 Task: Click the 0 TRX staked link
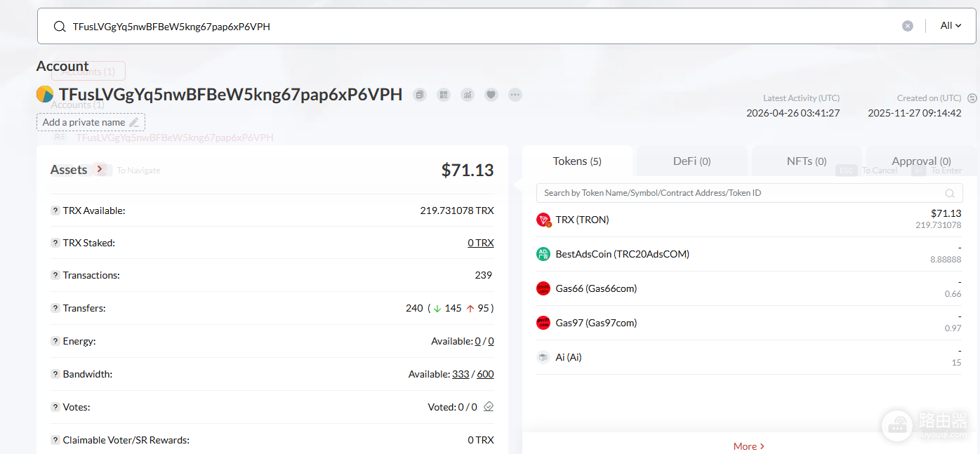[x=481, y=243]
